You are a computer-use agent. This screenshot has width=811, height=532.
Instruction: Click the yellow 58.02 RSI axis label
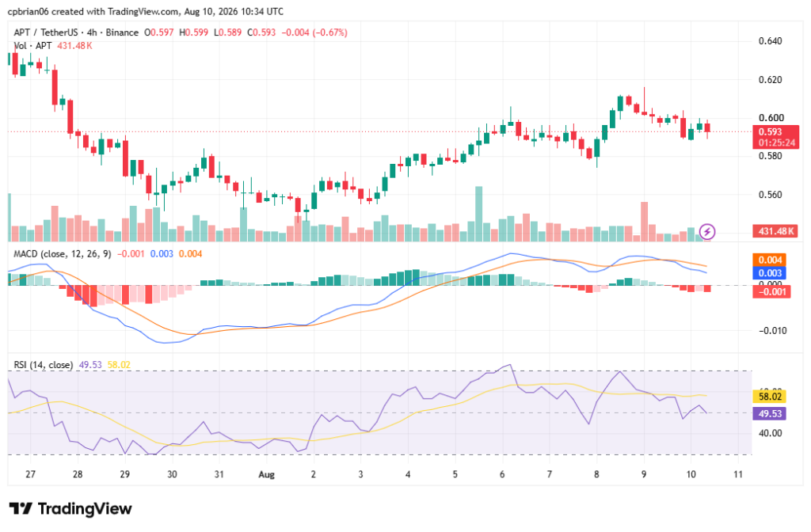[x=770, y=397]
